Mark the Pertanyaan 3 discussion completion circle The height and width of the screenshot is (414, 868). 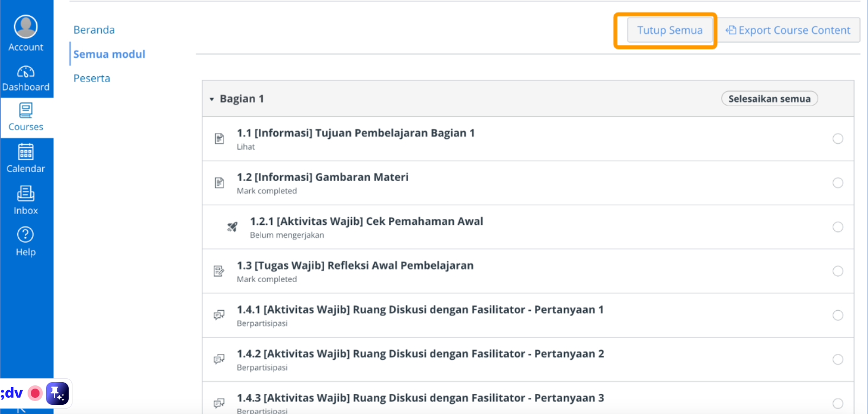click(x=838, y=403)
